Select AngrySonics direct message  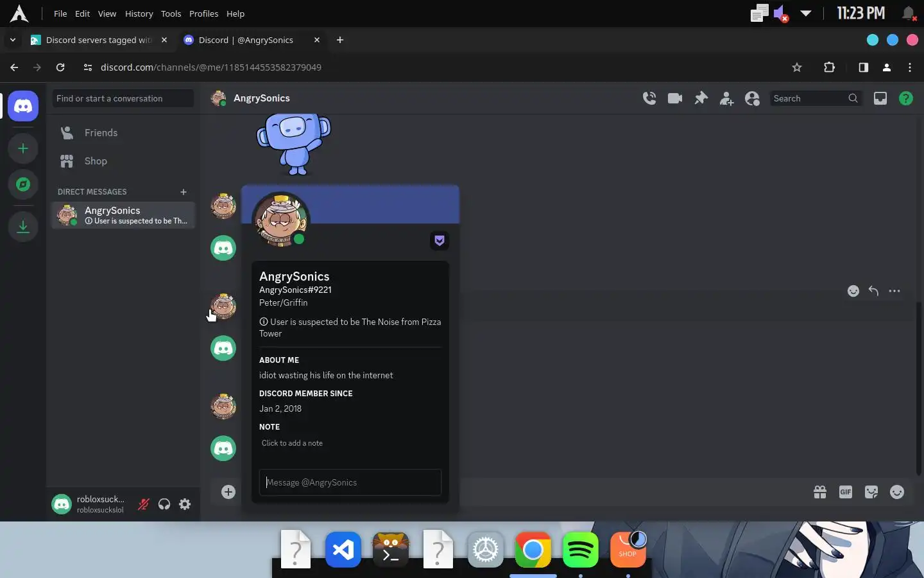coord(123,215)
